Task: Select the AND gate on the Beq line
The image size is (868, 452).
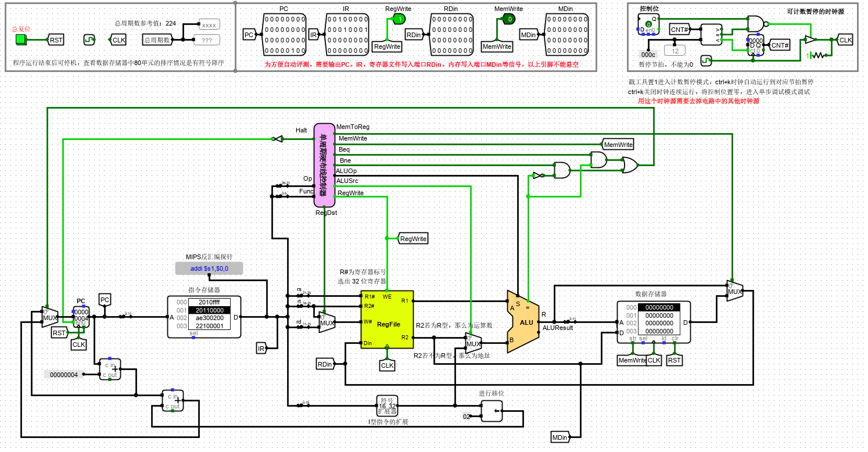Action: click(599, 160)
